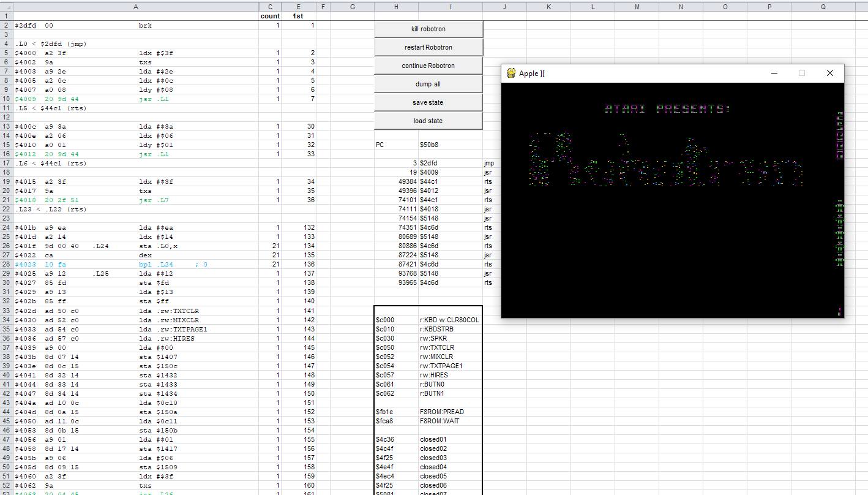Close the Apple ][ emulator window
The image size is (868, 495).
(x=829, y=73)
